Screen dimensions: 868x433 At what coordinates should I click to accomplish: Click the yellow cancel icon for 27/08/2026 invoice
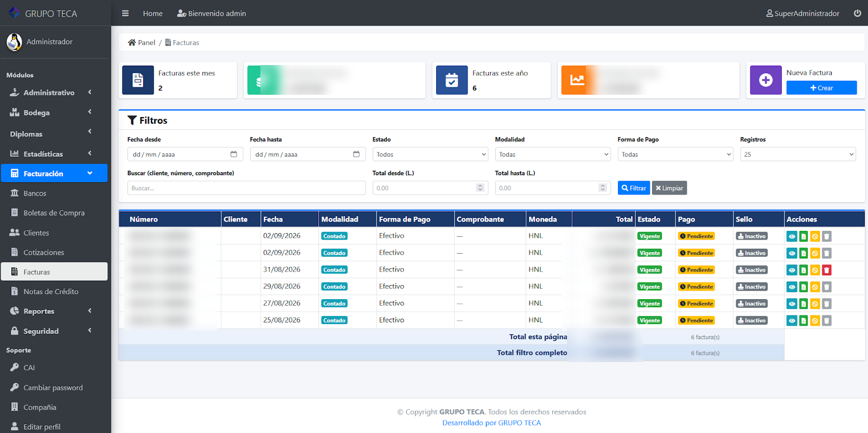pos(815,303)
